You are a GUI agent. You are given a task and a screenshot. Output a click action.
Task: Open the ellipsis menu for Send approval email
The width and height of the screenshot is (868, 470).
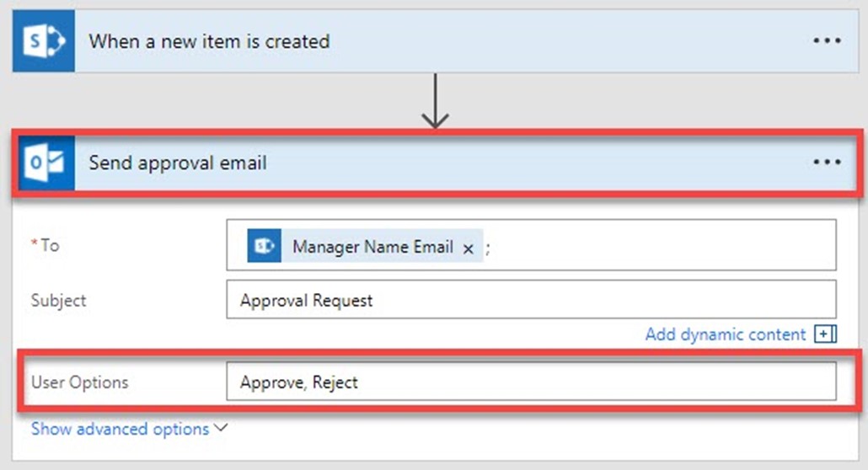pyautogui.click(x=827, y=163)
